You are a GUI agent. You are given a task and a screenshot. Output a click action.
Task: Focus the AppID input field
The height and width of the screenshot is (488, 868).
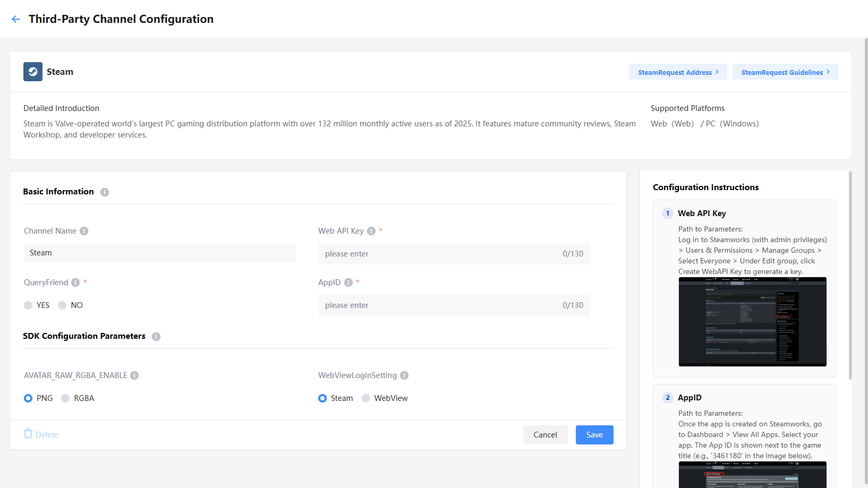point(454,305)
